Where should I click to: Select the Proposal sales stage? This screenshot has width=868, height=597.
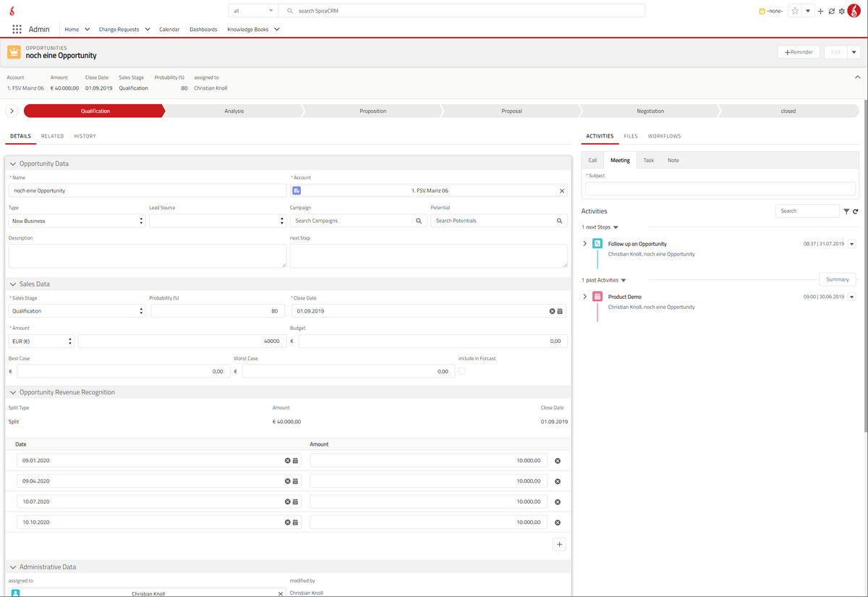coord(511,111)
